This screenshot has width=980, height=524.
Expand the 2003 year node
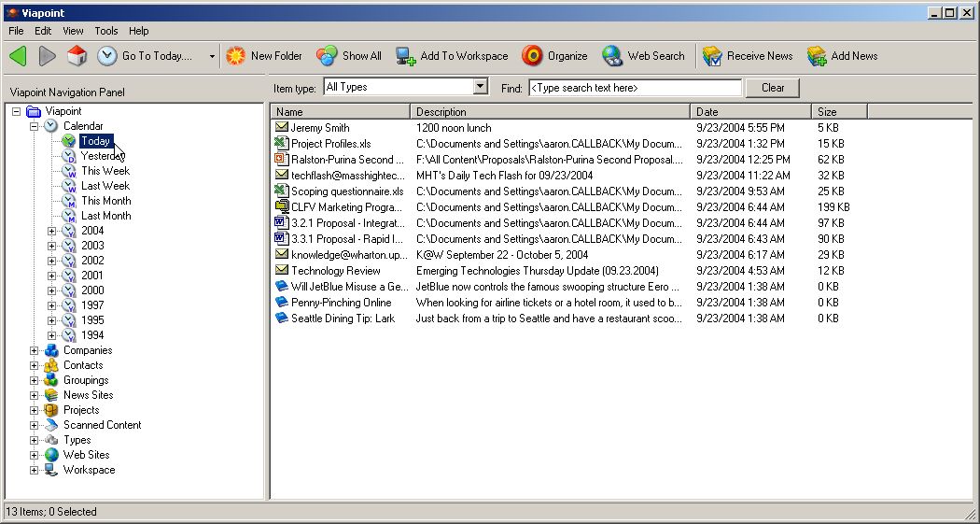(x=52, y=246)
